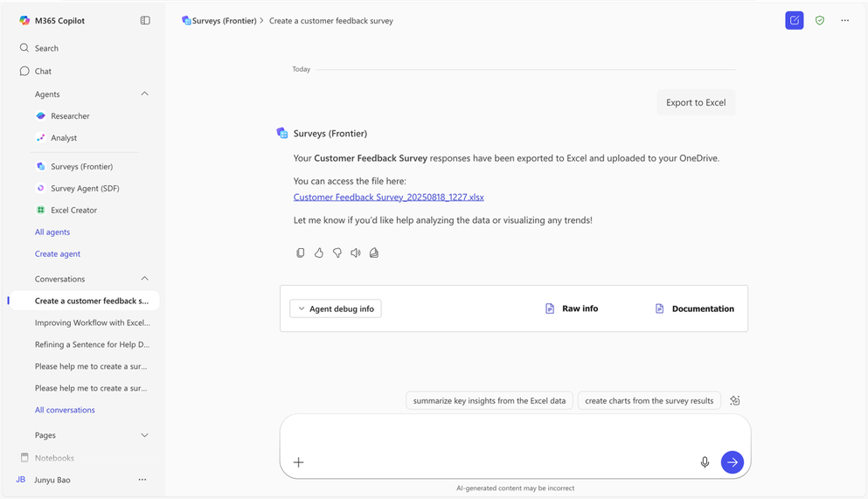Toggle the sidebar collapse panel icon

pyautogui.click(x=145, y=20)
